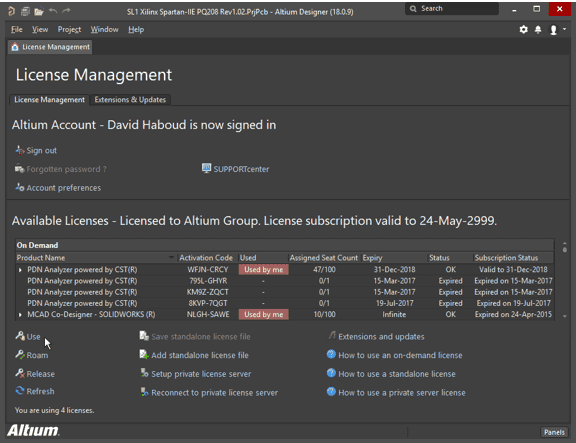The width and height of the screenshot is (576, 443).
Task: Click help icon for on-demand license
Action: pyautogui.click(x=331, y=354)
